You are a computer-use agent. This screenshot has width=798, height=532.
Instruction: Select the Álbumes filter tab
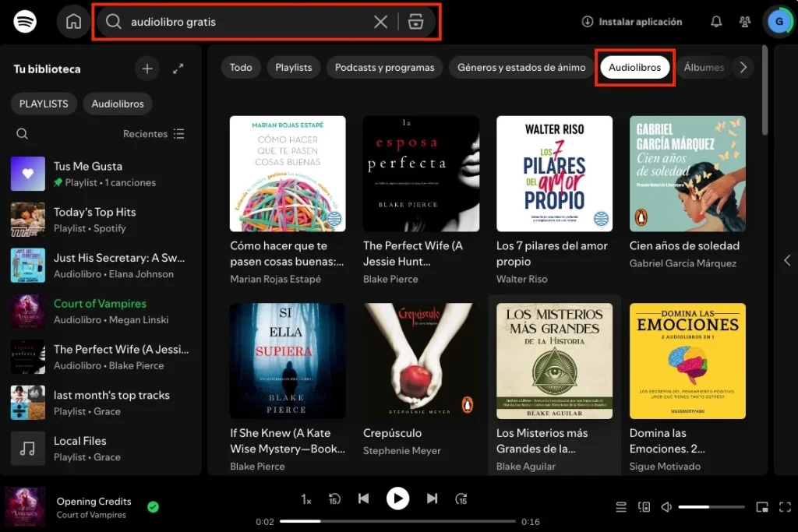tap(704, 67)
